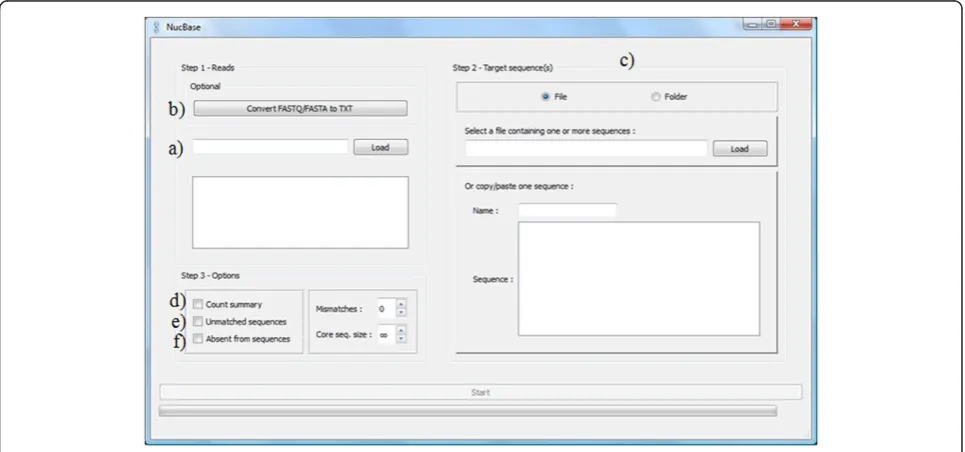Select the Folder radio button
Viewport: 965px width, 452px height.
[655, 97]
